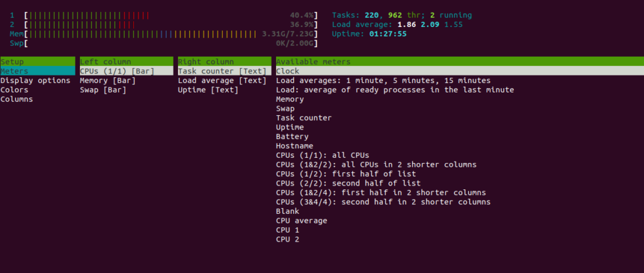Select Uptime in Available meters
This screenshot has width=644, height=273.
pos(290,127)
